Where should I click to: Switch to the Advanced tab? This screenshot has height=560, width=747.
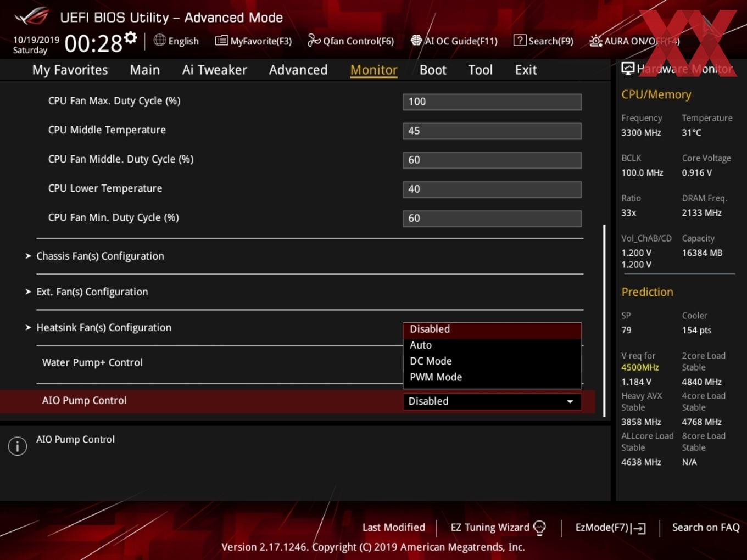[x=298, y=70]
